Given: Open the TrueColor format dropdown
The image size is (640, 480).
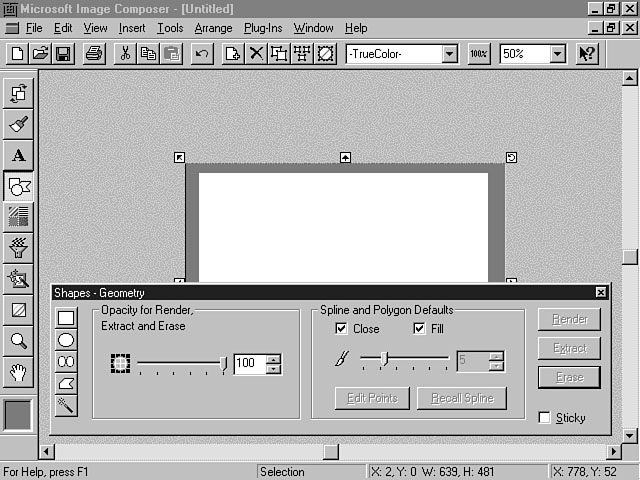Looking at the screenshot, I should coord(449,54).
